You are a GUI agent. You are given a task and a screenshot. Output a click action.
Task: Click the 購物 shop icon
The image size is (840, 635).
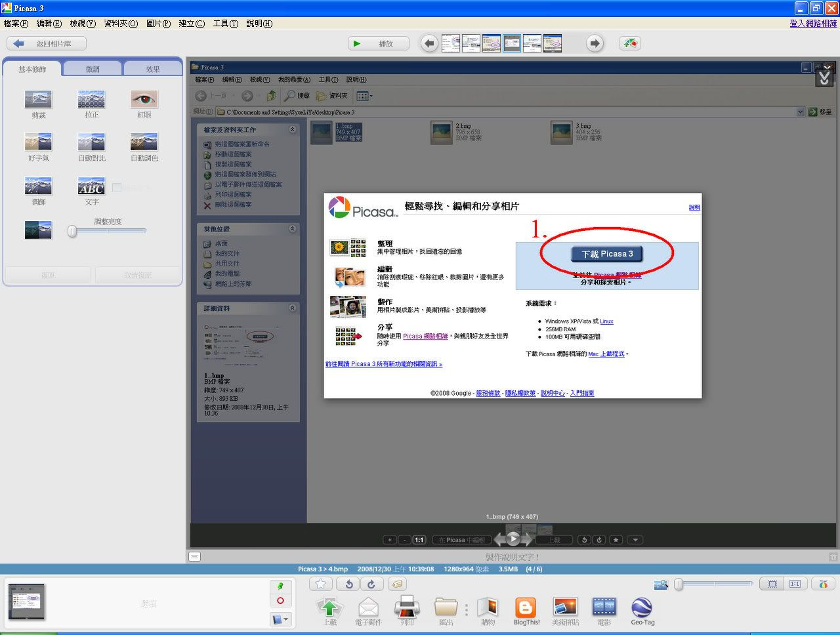point(488,607)
